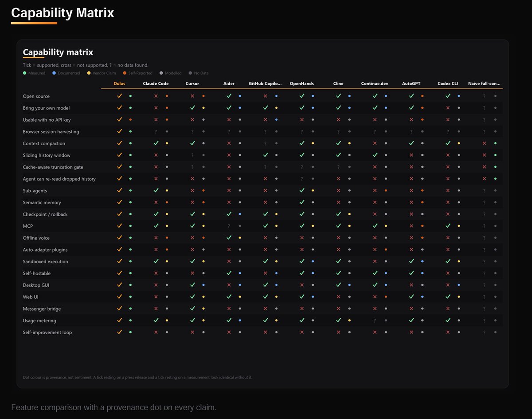Click Aider tick in Offline voice row
The width and height of the screenshot is (532, 419).
tap(229, 237)
